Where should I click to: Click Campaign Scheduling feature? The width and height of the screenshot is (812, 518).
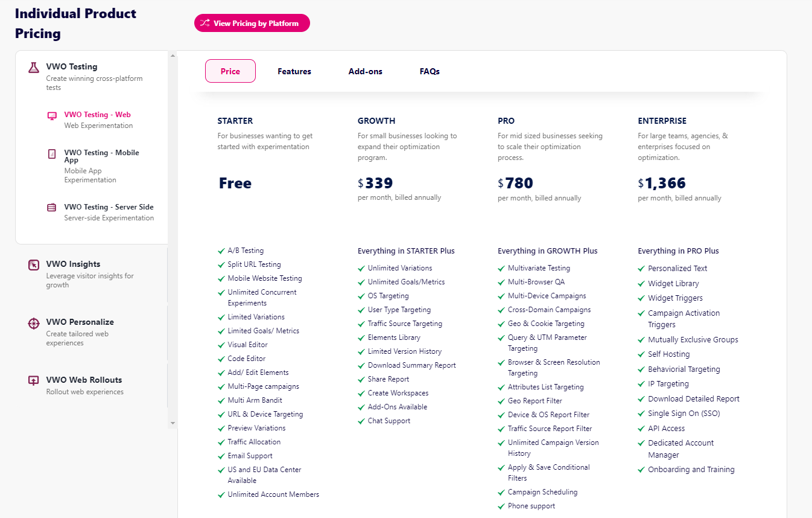[x=542, y=492]
